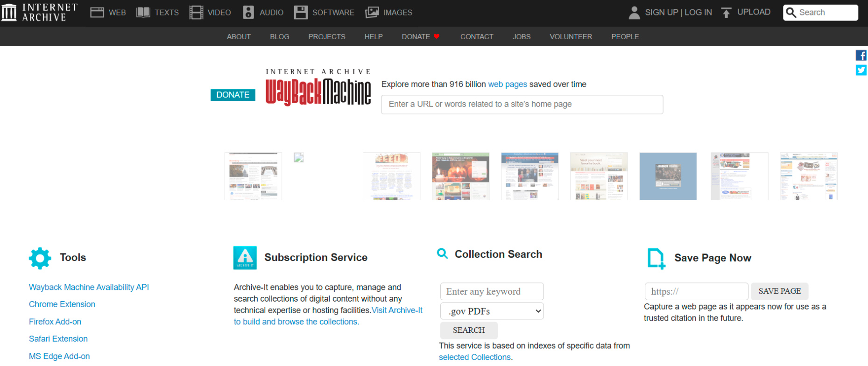Click the top-right Search input field
Image resolution: width=868 pixels, height=366 pixels.
point(820,13)
